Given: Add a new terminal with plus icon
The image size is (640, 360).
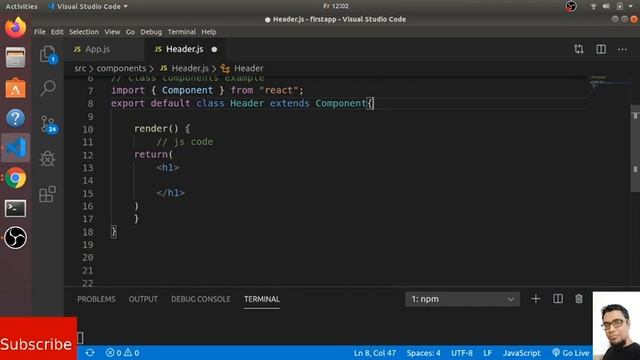Looking at the screenshot, I should pyautogui.click(x=536, y=299).
